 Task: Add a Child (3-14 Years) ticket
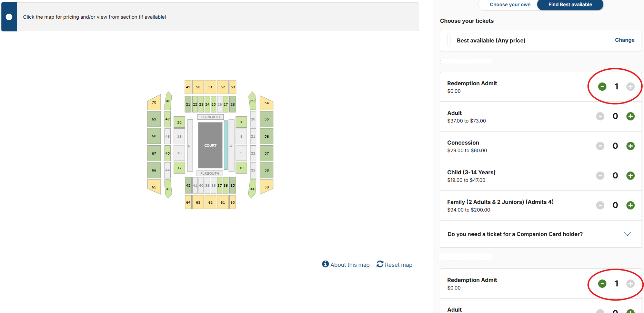(630, 176)
